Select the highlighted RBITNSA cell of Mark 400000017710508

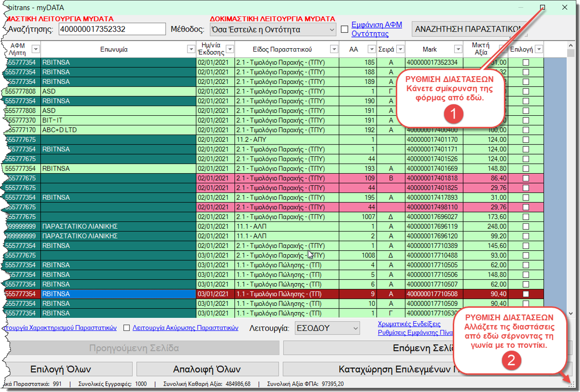118,294
